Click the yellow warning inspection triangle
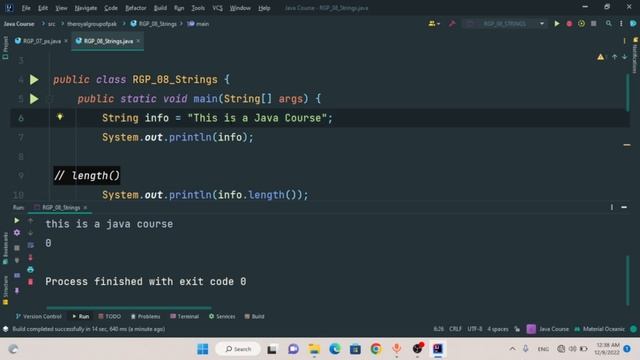This screenshot has height=360, width=640. click(x=600, y=57)
